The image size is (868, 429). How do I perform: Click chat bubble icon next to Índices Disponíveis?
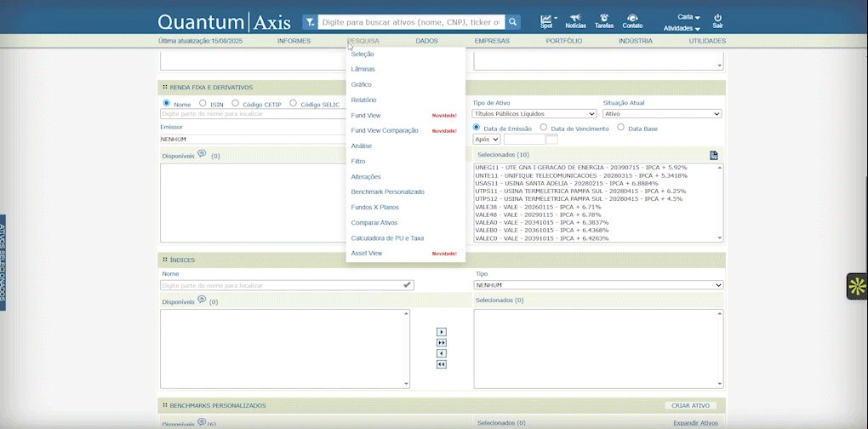(202, 300)
